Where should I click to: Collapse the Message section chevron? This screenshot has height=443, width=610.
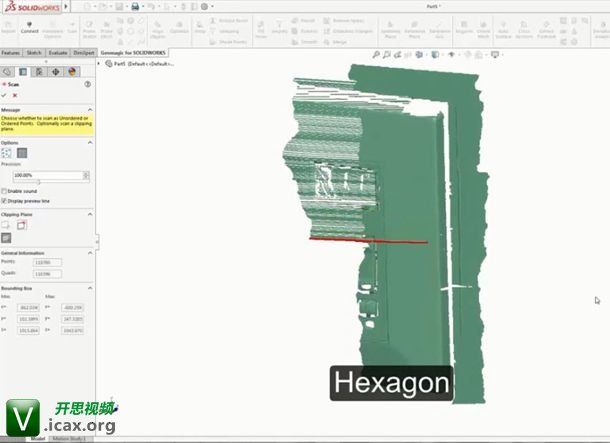90,110
